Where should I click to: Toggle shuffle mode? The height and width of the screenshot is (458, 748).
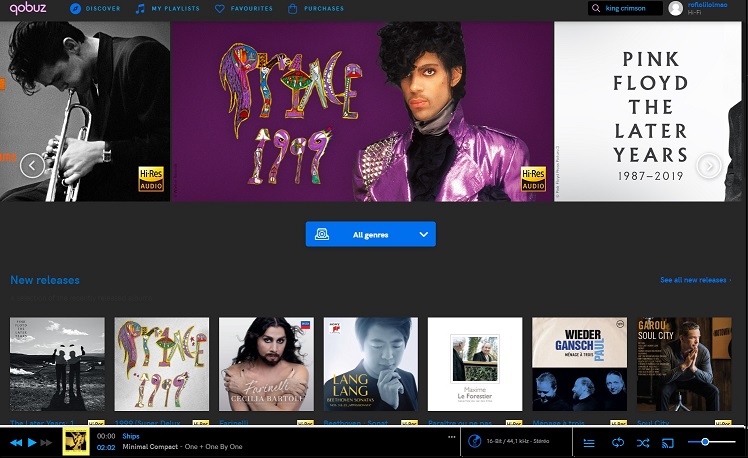[x=643, y=443]
